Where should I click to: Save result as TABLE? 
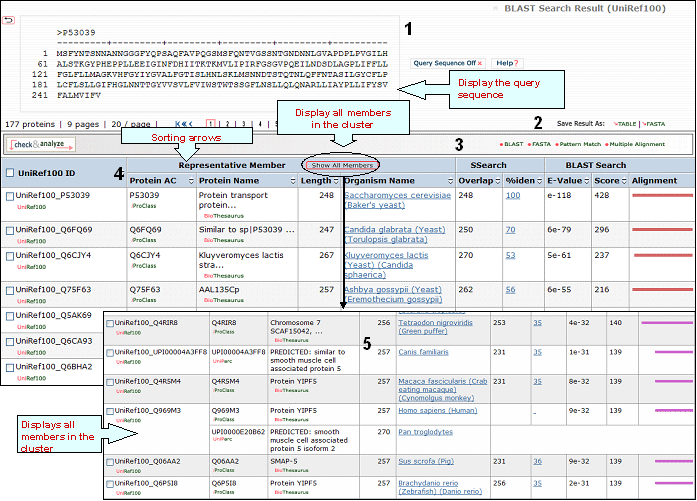pos(625,123)
